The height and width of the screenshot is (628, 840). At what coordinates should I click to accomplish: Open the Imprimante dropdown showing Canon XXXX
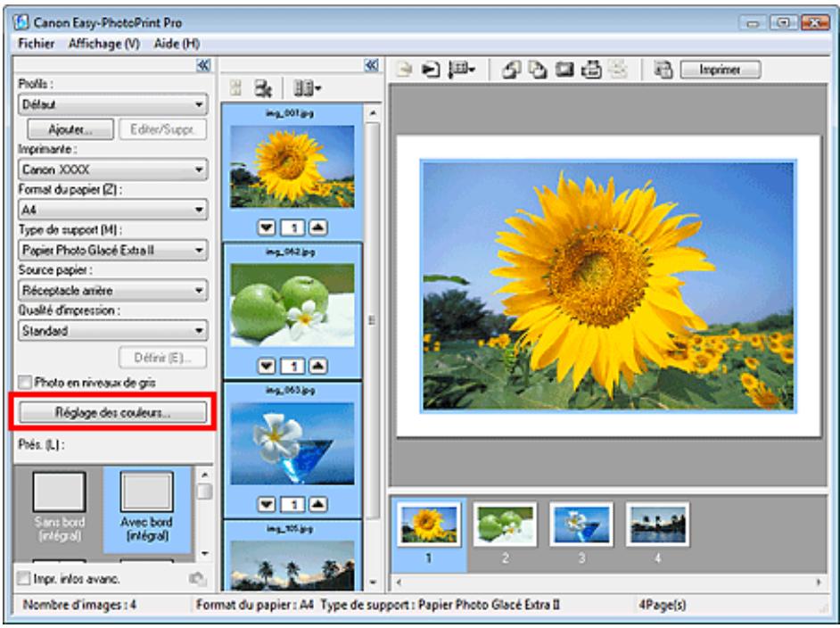pos(113,169)
